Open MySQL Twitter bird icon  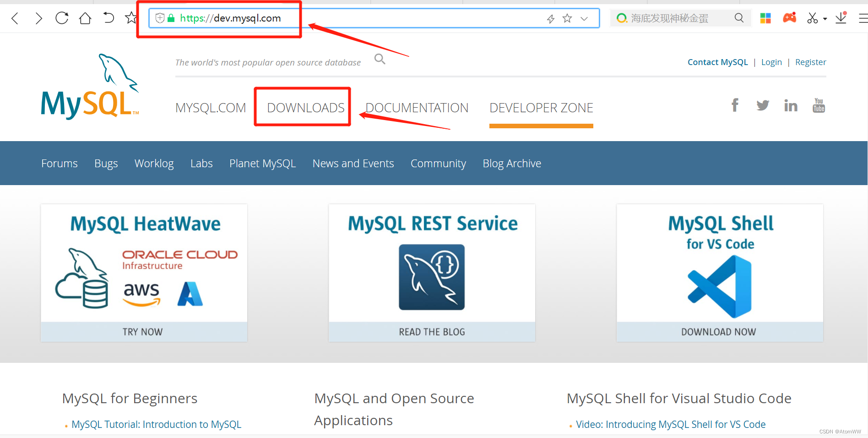point(763,105)
